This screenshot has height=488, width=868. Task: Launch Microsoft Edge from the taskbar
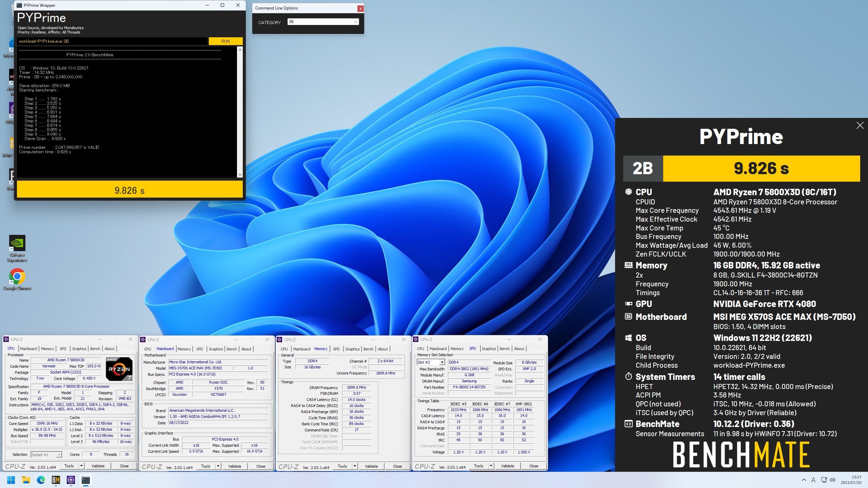click(x=41, y=480)
